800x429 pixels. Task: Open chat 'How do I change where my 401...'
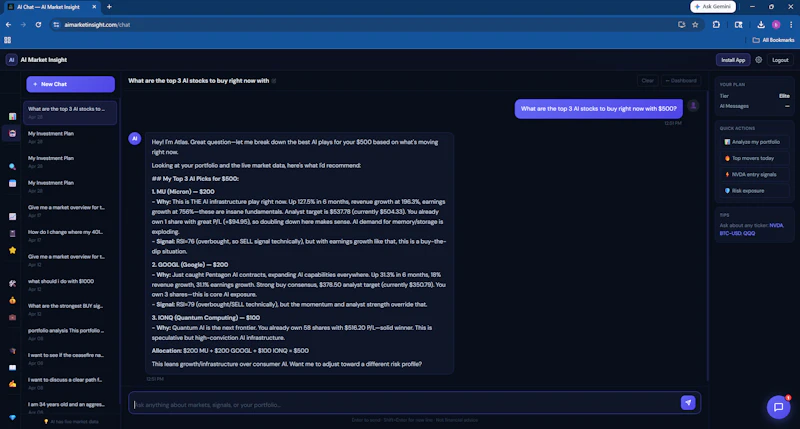(x=70, y=236)
